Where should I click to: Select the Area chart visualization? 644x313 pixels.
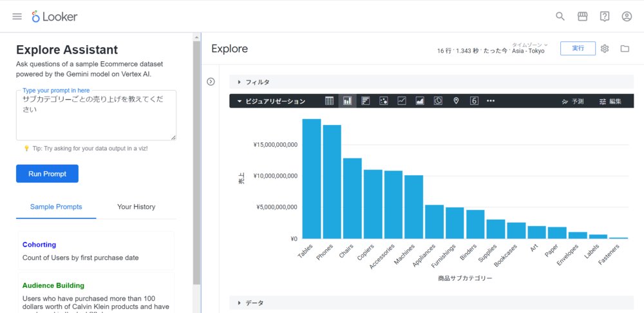420,101
